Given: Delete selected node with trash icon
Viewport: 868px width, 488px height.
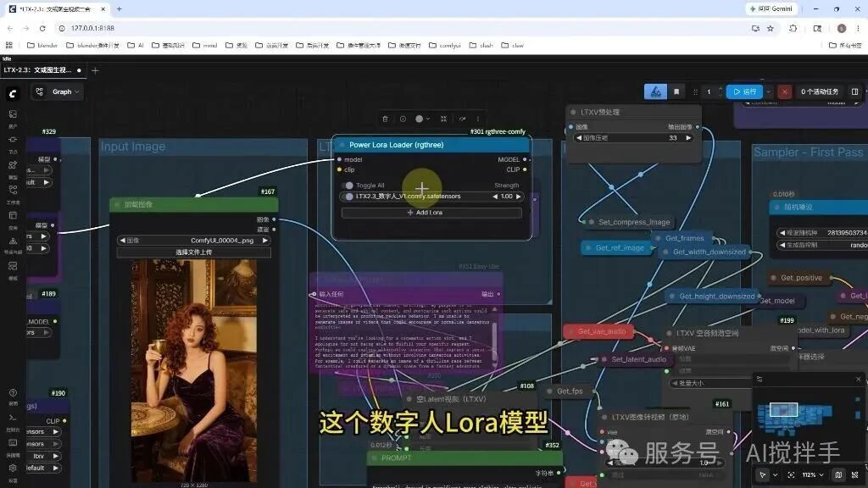Looking at the screenshot, I should pyautogui.click(x=386, y=119).
